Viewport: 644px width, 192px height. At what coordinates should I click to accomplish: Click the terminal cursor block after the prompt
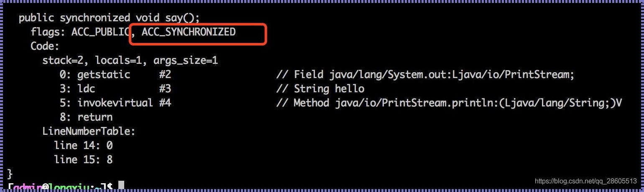point(121,185)
